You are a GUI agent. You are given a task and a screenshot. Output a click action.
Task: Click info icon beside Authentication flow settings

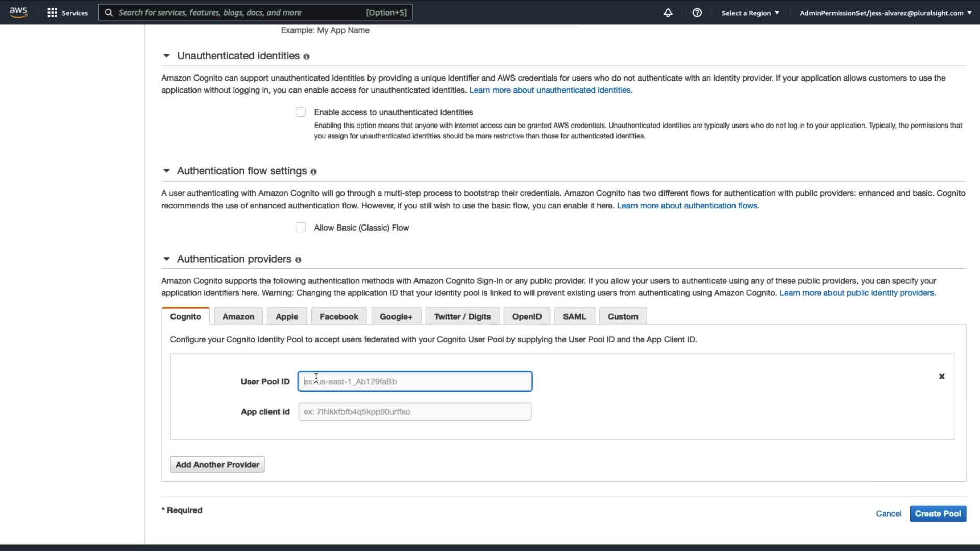click(313, 172)
